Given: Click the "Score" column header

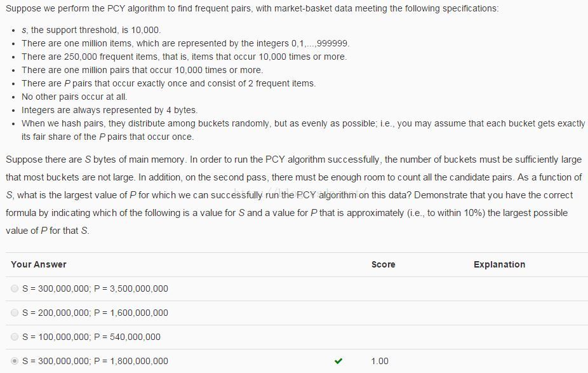Looking at the screenshot, I should point(384,264).
